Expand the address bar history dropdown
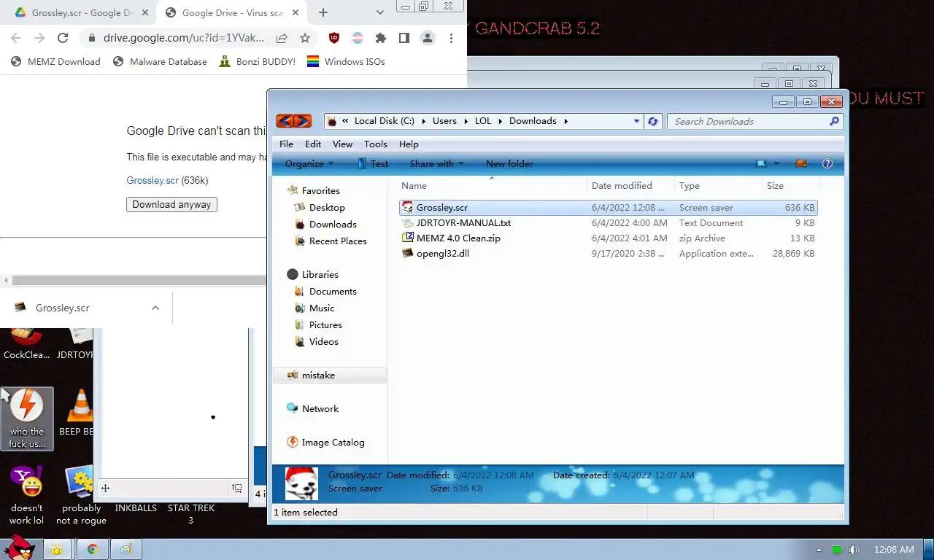This screenshot has width=934, height=560. (636, 122)
